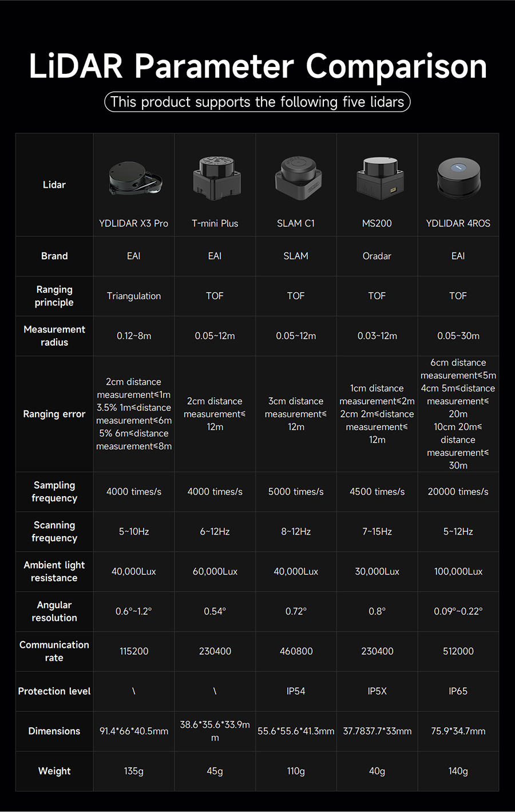Click the YDLIDAR X3 Pro product image

click(136, 179)
